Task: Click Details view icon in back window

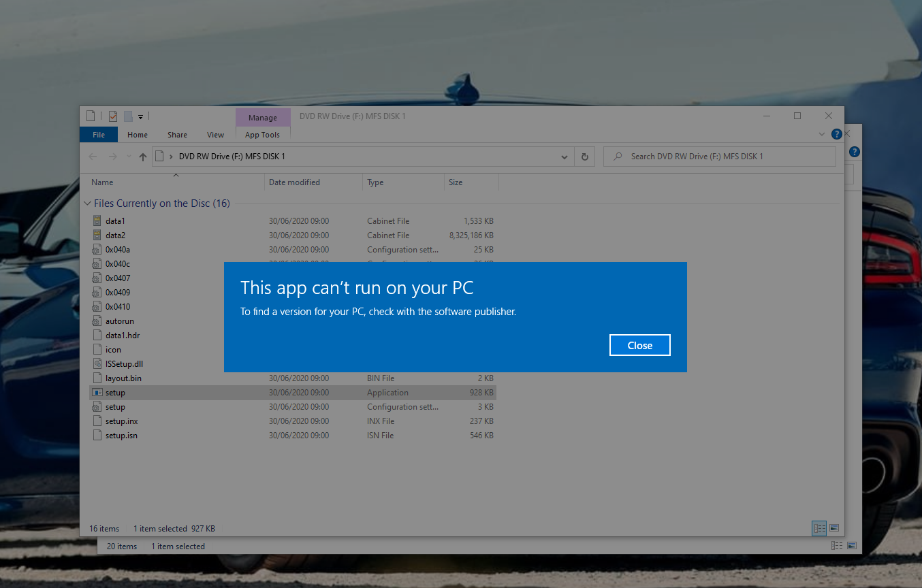Action: click(837, 546)
